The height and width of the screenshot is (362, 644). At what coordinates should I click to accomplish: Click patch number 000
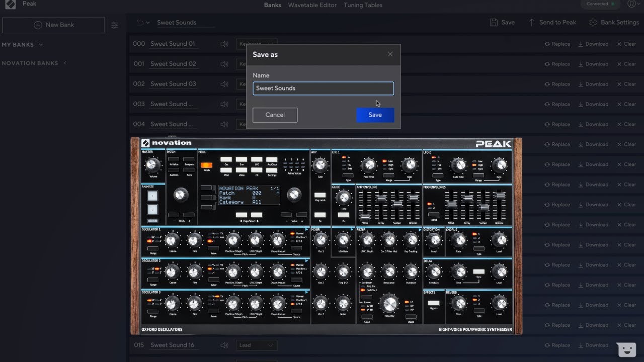tap(139, 44)
